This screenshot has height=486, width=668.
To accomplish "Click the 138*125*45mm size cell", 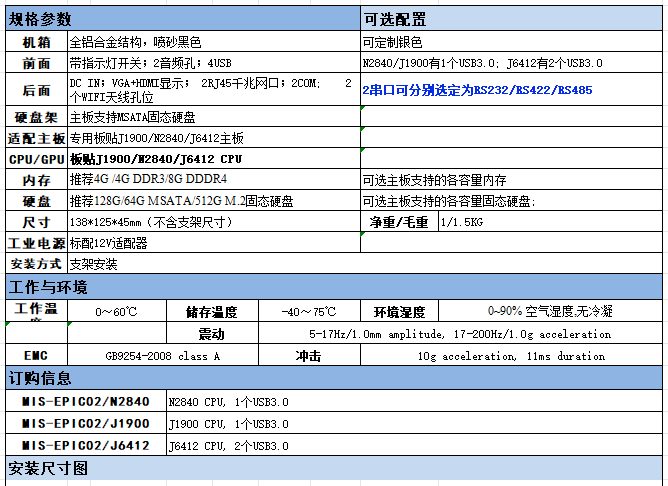I will tap(214, 221).
